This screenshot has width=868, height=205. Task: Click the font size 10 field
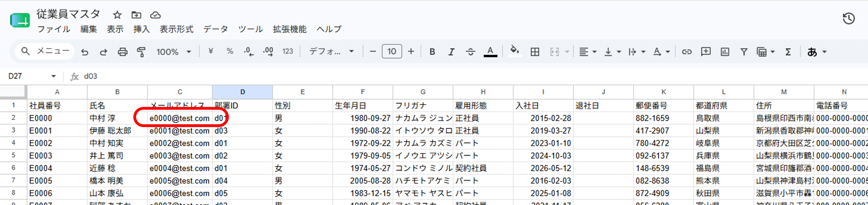click(392, 51)
